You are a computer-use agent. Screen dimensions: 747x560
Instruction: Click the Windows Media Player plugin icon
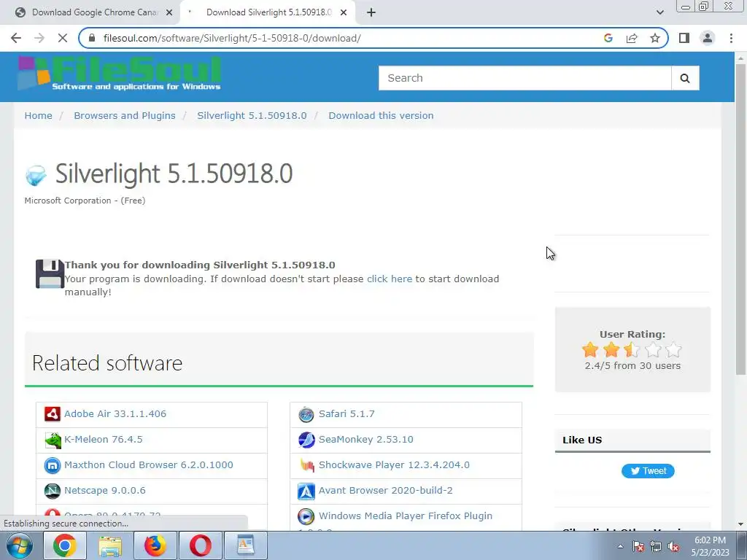point(306,516)
